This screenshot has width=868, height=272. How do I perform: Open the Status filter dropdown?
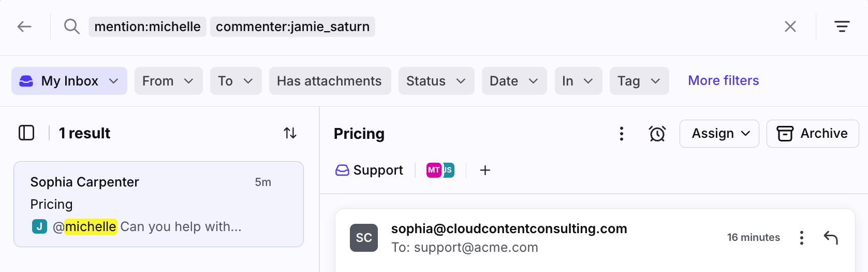pos(436,81)
